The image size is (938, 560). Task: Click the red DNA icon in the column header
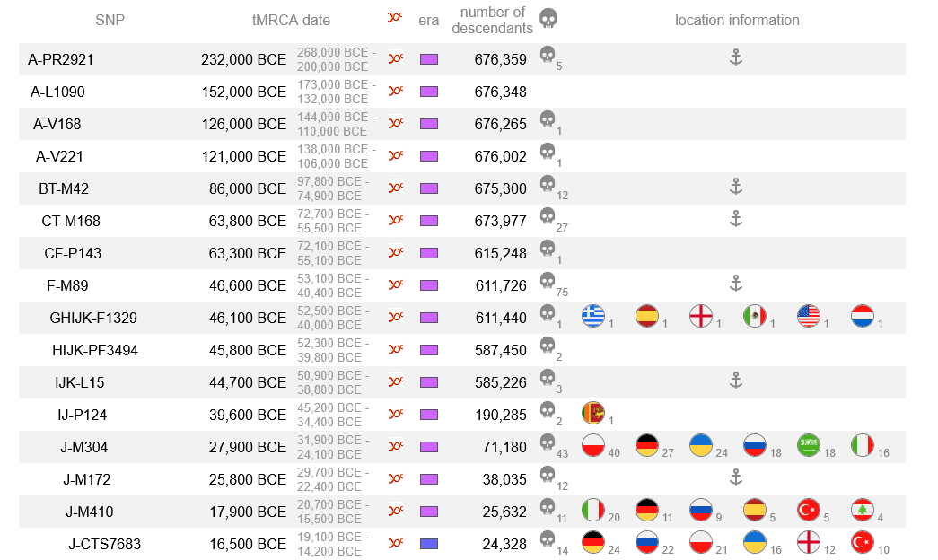pos(395,17)
